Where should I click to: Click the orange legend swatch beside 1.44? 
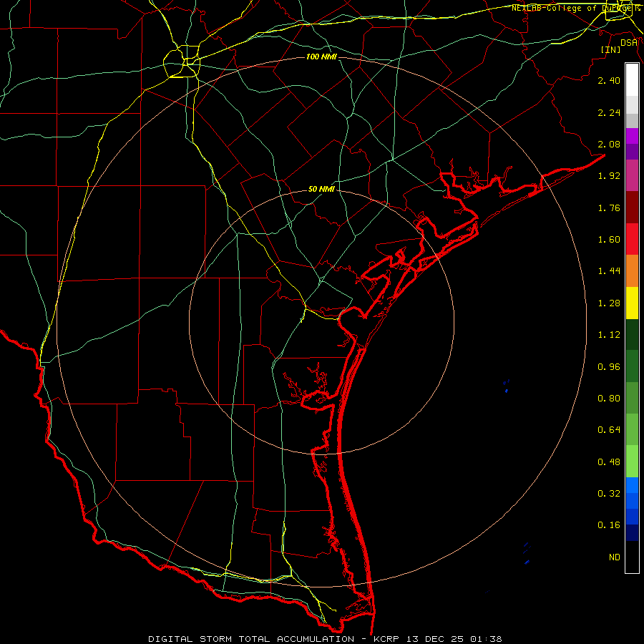click(x=632, y=270)
